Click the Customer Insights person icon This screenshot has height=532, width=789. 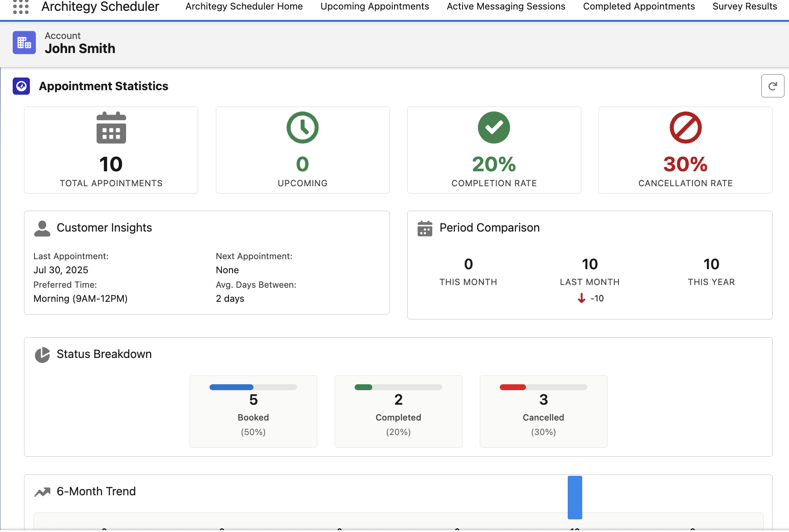pos(42,228)
